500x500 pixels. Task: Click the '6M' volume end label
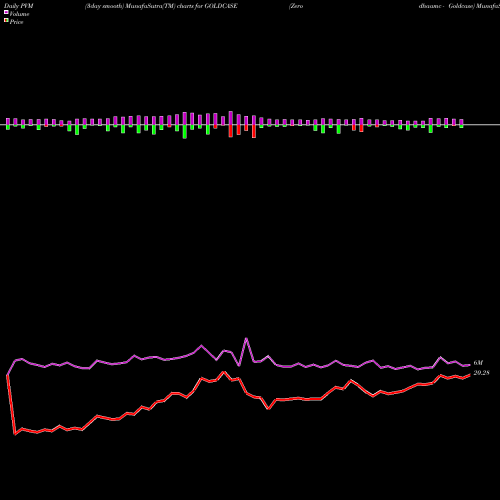[478, 363]
